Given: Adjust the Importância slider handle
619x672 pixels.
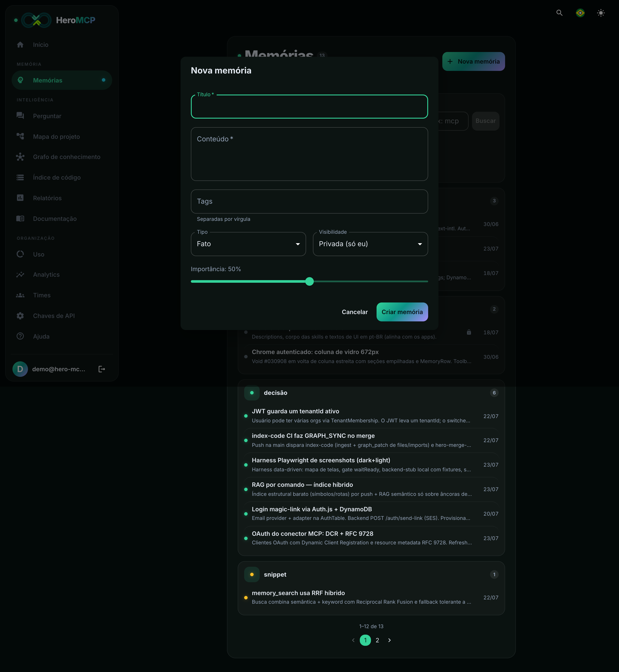Looking at the screenshot, I should pos(309,281).
